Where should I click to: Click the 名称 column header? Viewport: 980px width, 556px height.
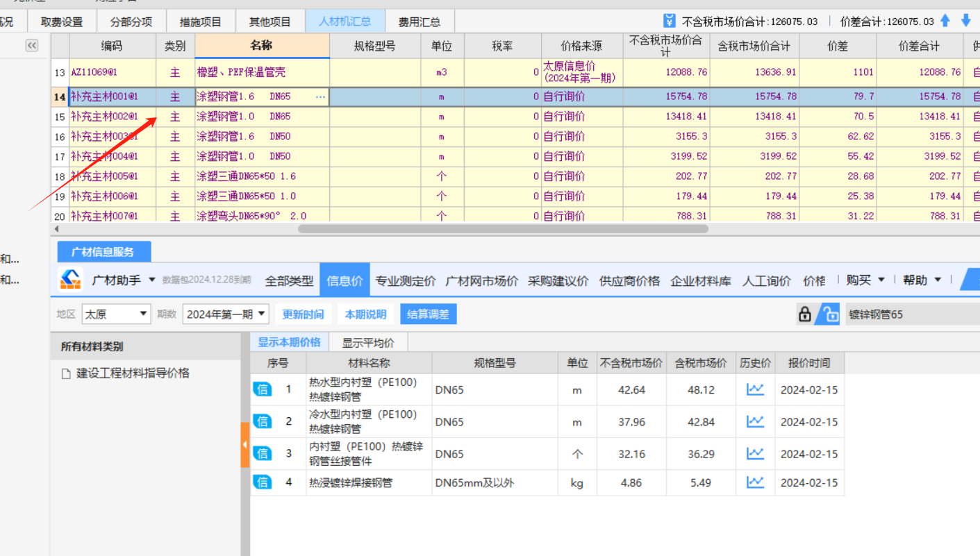point(261,46)
